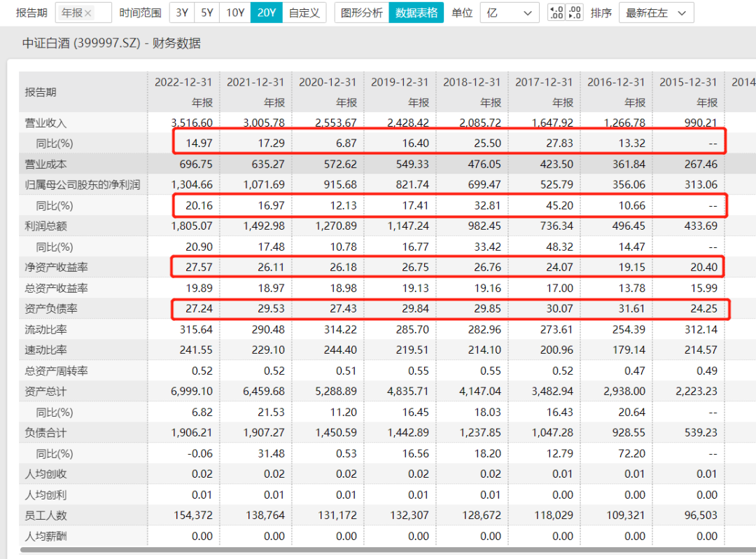756x559 pixels.
Task: Click the 1,304.66 net profit cell
Action: click(x=192, y=185)
